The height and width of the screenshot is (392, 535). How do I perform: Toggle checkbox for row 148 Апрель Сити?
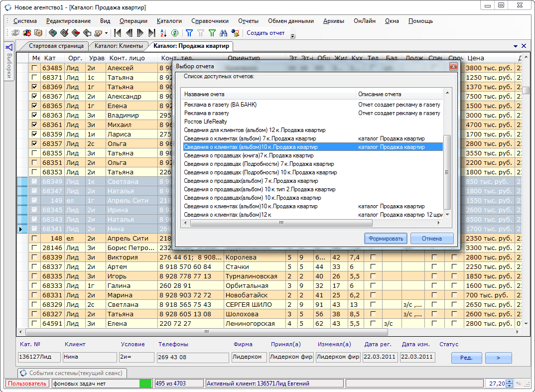(x=34, y=238)
